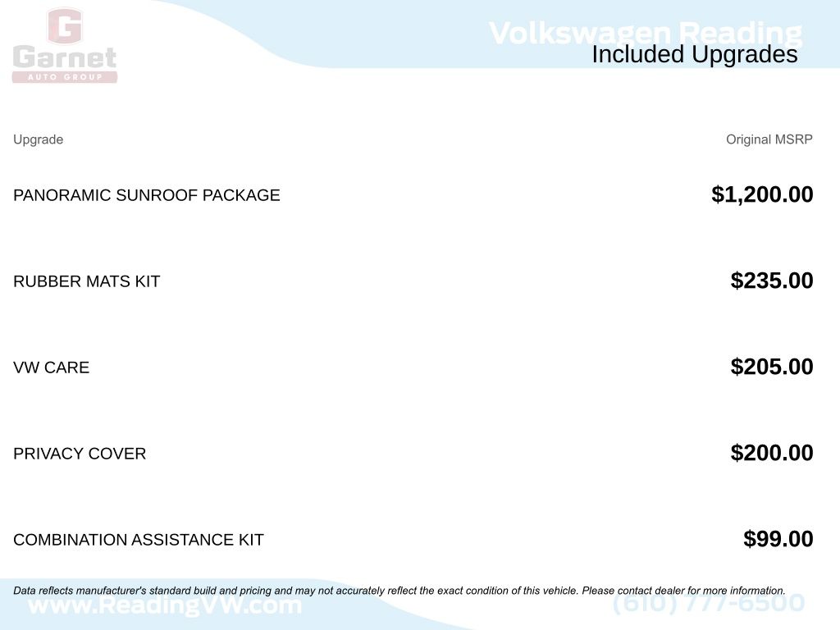840x630 pixels.
Task: Select the Volkswagen Reading dealer name
Action: (645, 33)
